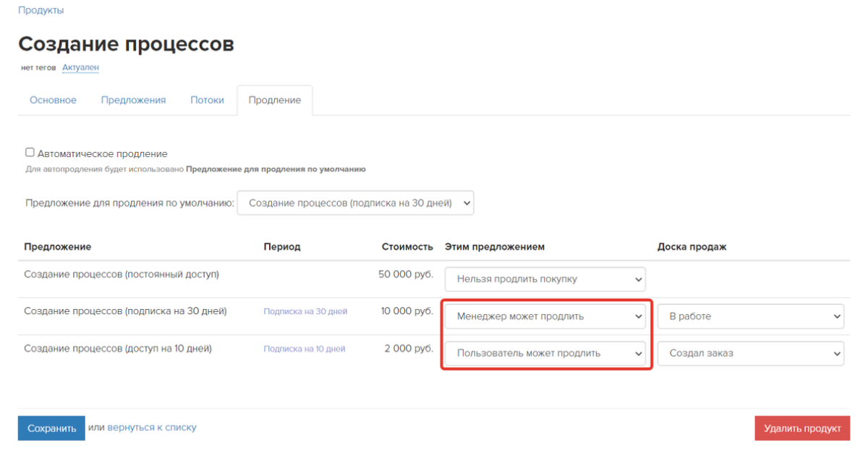This screenshot has width=868, height=456.
Task: Click the 10 000 руб. price cell
Action: pos(407,311)
